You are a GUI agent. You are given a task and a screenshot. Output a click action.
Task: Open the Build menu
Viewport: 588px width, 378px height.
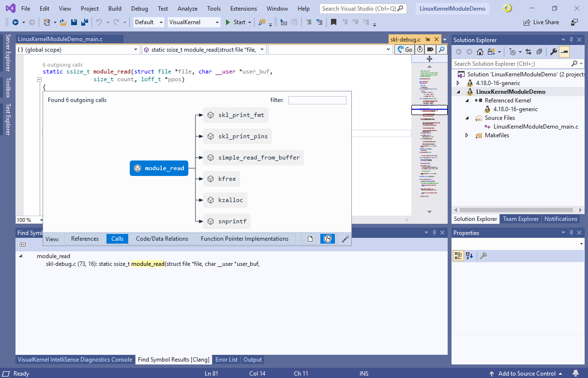115,9
